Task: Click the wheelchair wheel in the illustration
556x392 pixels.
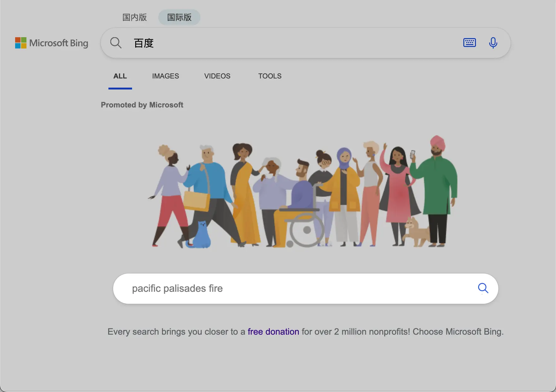Action: click(x=306, y=230)
